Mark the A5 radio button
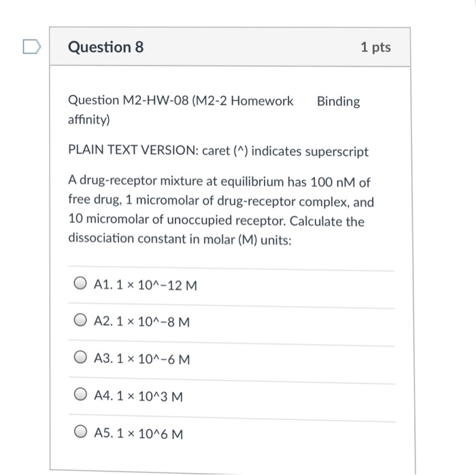The width and height of the screenshot is (476, 475). click(80, 431)
